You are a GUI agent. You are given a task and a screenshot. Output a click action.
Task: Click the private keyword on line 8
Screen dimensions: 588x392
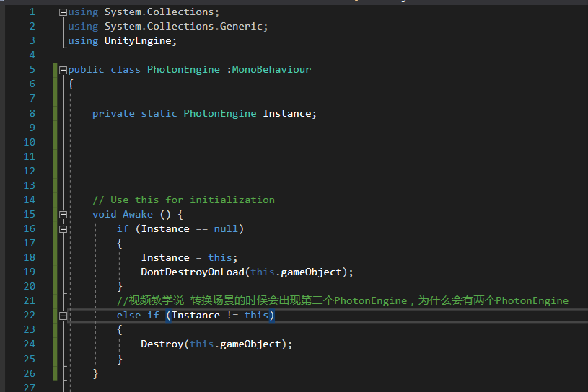click(113, 113)
